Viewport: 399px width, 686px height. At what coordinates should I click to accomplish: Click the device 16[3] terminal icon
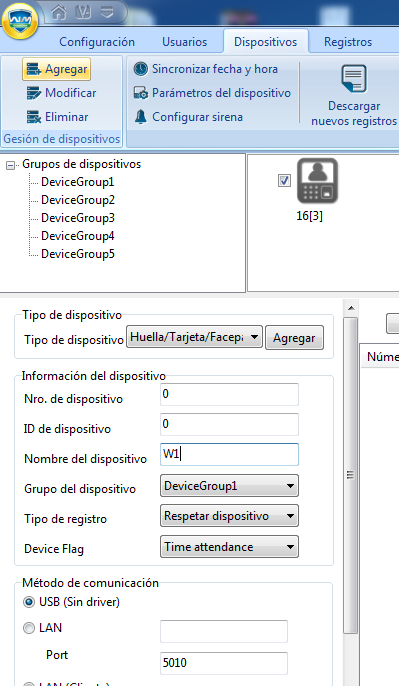318,181
